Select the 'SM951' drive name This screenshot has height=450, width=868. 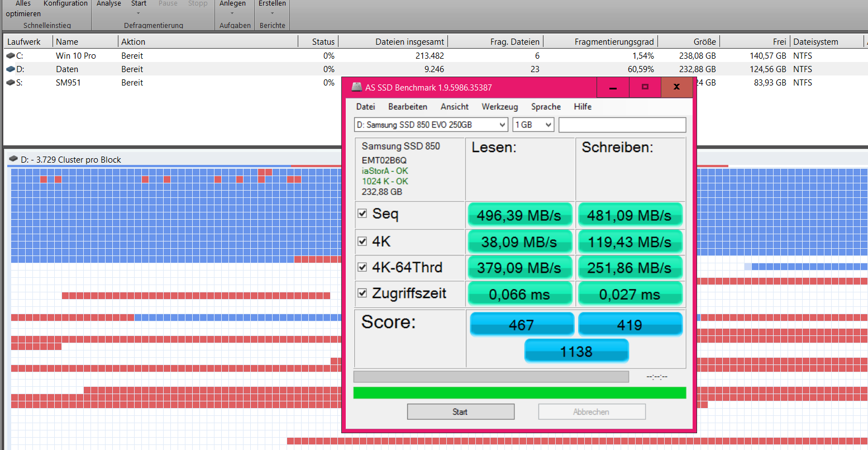tap(68, 83)
